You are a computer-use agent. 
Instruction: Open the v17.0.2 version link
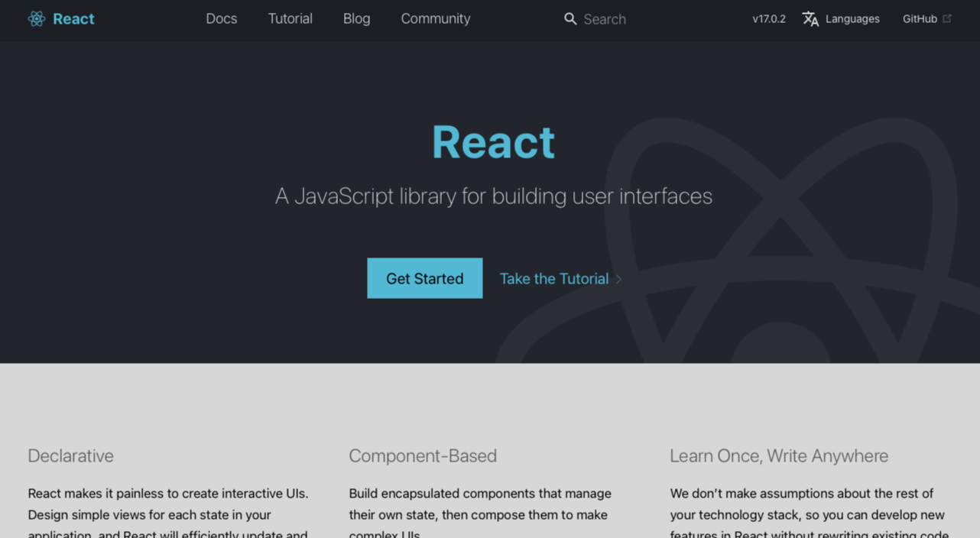768,18
